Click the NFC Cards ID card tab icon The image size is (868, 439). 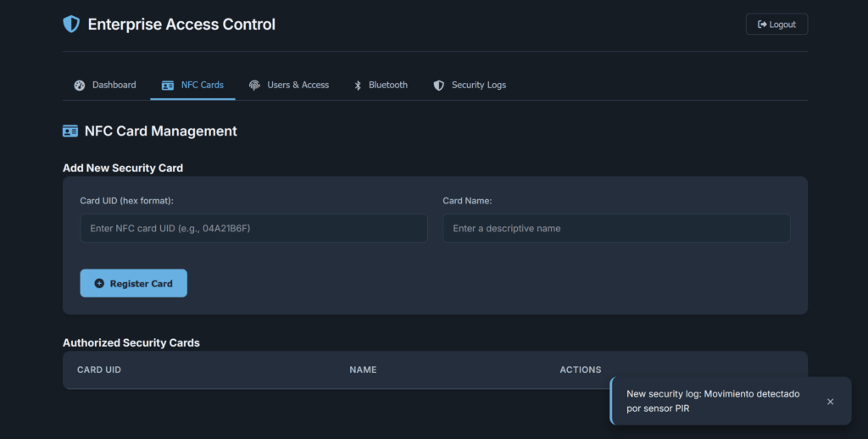(x=167, y=86)
